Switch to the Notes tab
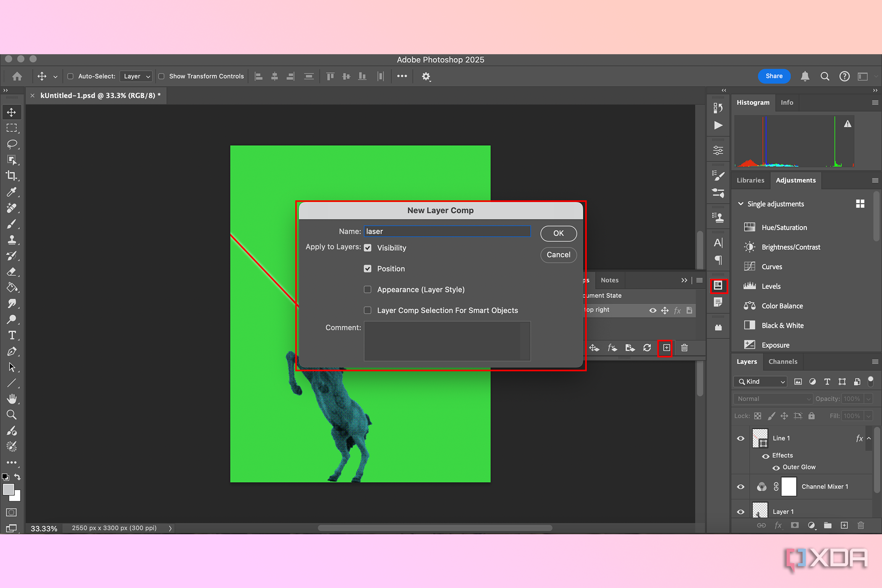The height and width of the screenshot is (588, 882). click(x=609, y=280)
